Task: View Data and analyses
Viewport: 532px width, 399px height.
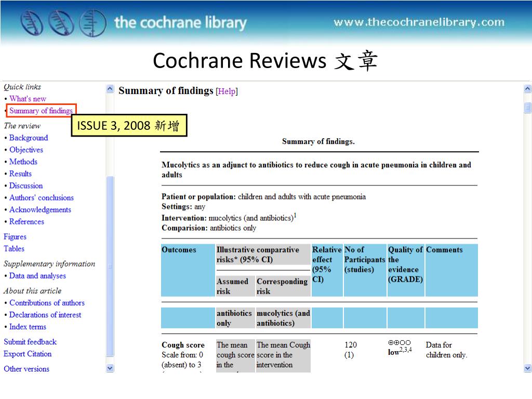Action: 37,276
